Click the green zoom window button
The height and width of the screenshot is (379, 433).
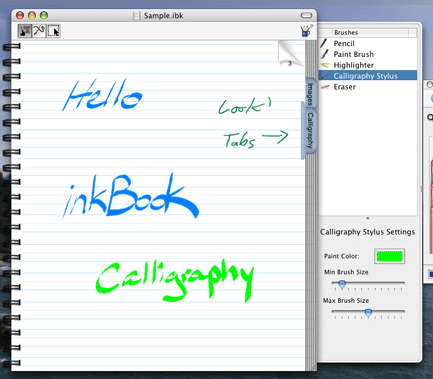coord(44,15)
